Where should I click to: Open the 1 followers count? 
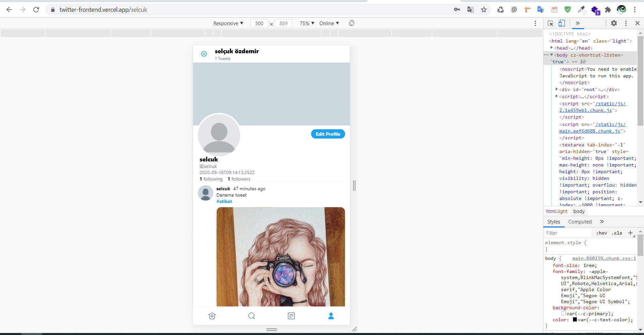pos(239,179)
